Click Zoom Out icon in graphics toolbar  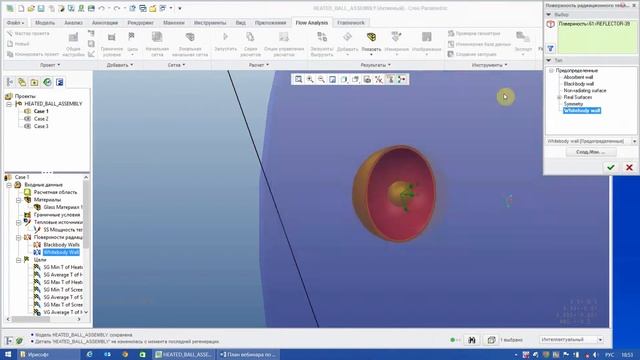pyautogui.click(x=322, y=79)
